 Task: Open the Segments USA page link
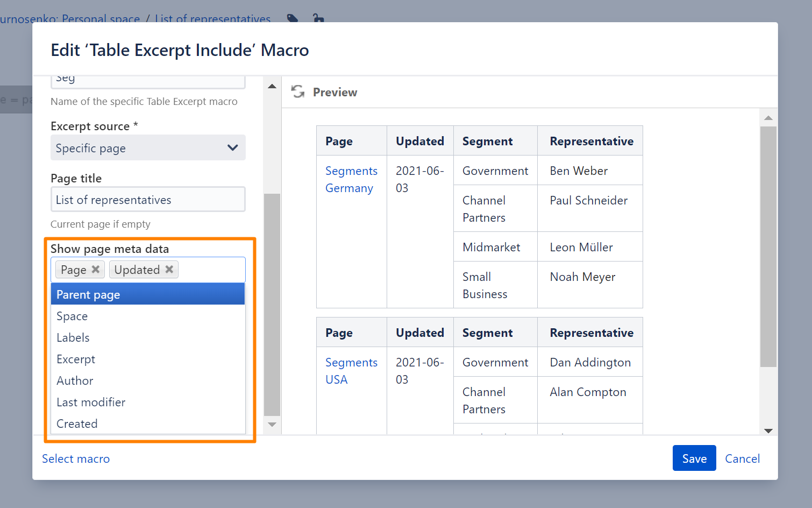(x=351, y=371)
